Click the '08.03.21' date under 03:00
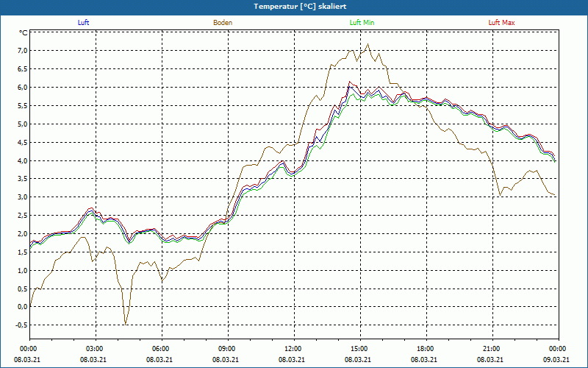 point(93,360)
